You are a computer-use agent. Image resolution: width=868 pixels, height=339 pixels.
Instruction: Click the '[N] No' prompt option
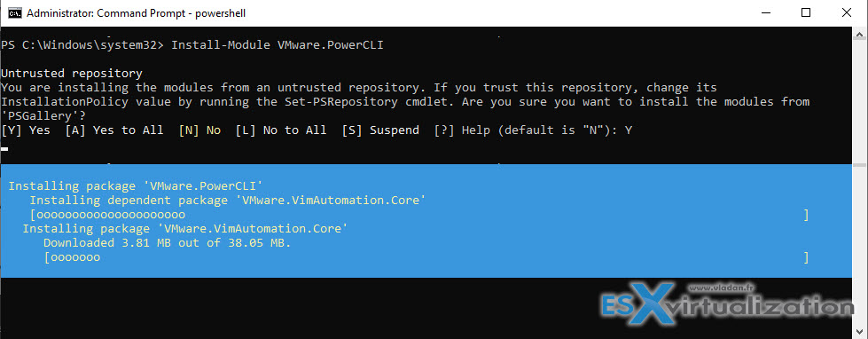pos(199,130)
